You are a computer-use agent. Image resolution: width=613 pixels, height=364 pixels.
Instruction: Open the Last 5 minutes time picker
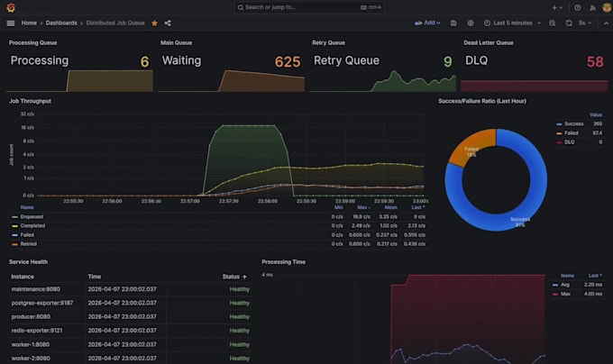512,23
